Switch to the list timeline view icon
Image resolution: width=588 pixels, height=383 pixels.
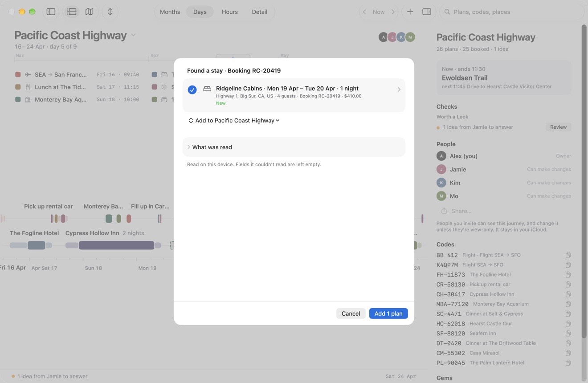72,12
